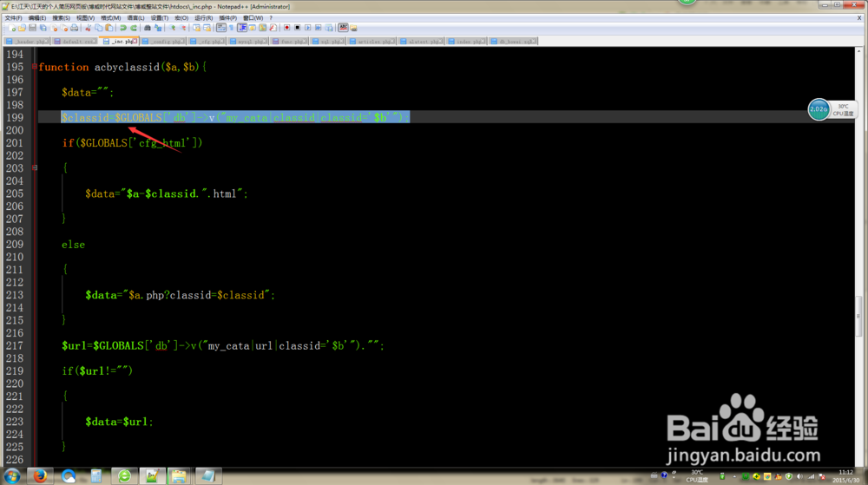Click the Save toolbar icon
The height and width of the screenshot is (485, 868).
pyautogui.click(x=33, y=28)
